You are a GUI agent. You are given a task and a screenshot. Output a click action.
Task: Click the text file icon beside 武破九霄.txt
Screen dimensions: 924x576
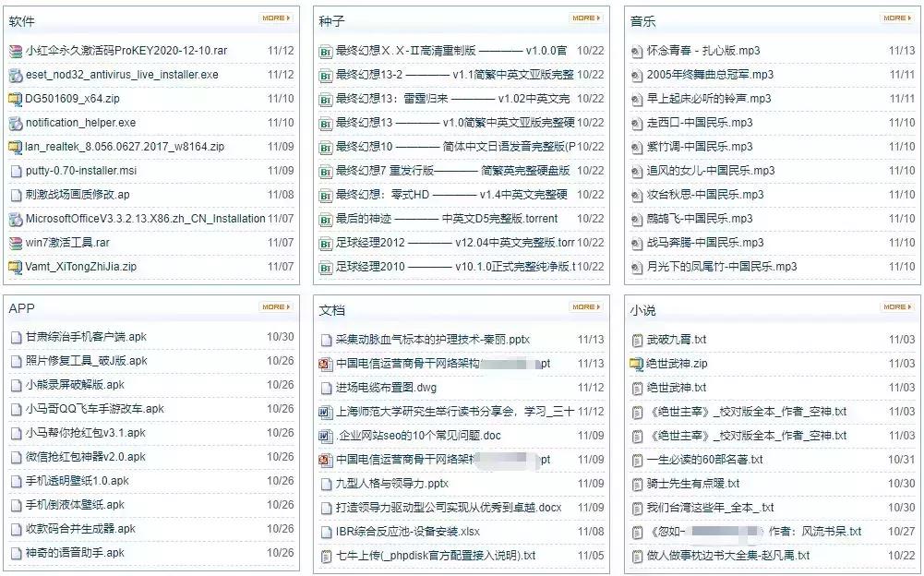(x=636, y=340)
